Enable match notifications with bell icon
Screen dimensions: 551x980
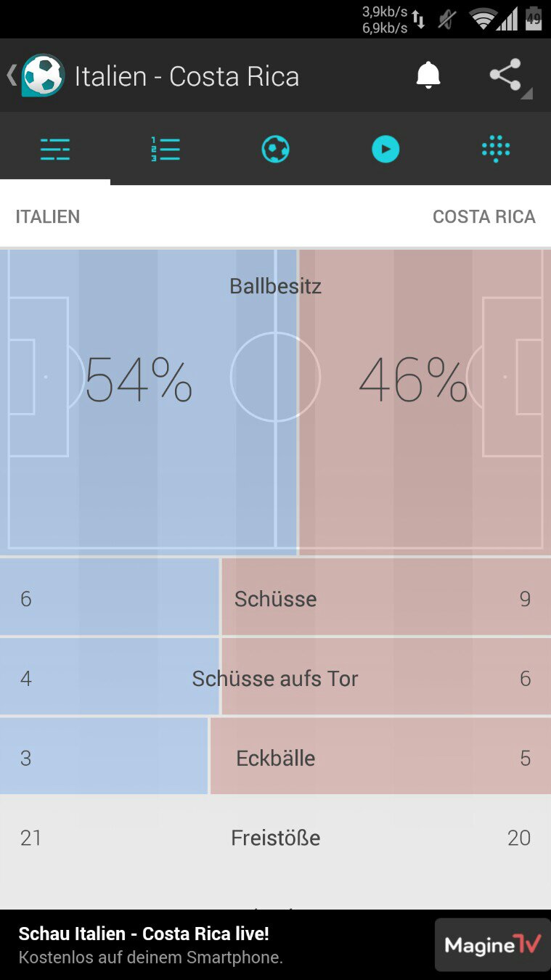[428, 75]
